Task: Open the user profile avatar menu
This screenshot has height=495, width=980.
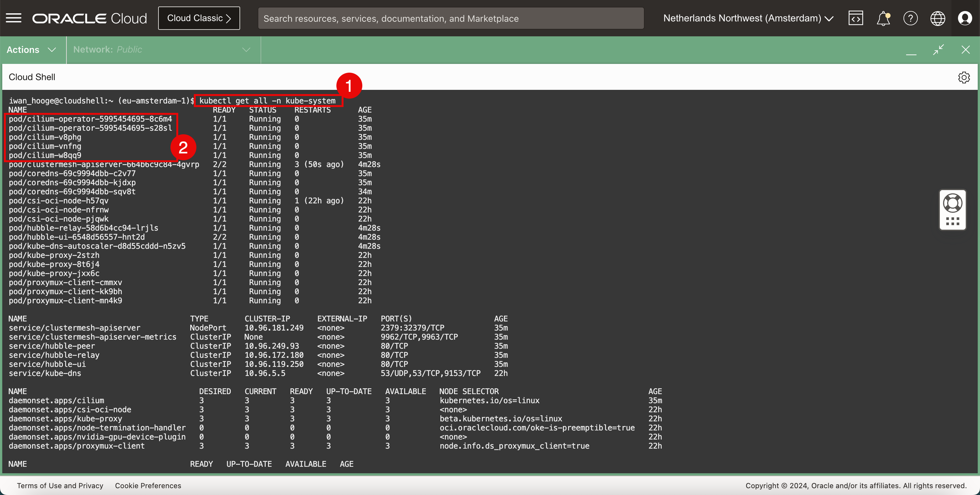Action: coord(965,18)
